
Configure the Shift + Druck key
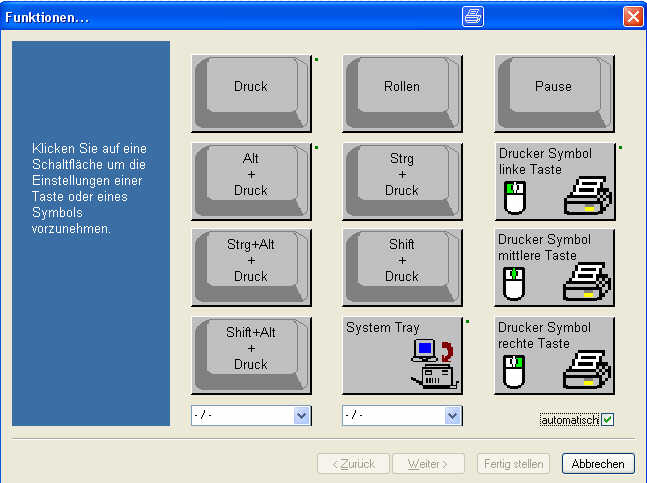[x=402, y=268]
